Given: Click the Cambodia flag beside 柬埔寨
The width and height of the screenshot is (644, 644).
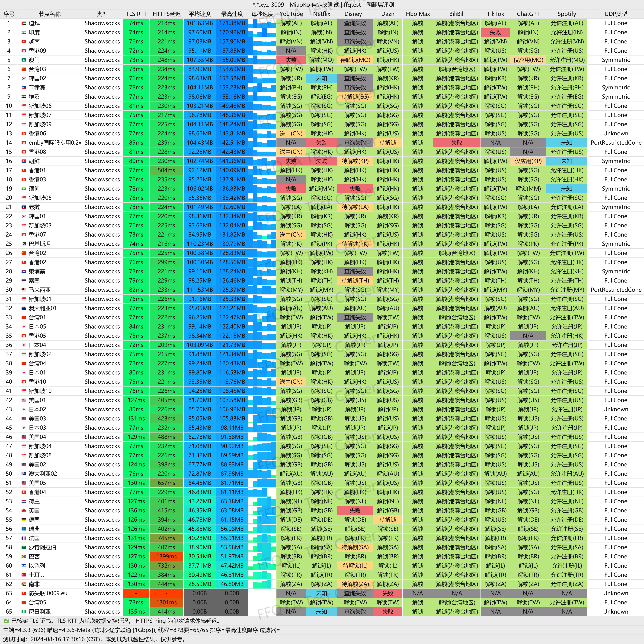Looking at the screenshot, I should (24, 271).
